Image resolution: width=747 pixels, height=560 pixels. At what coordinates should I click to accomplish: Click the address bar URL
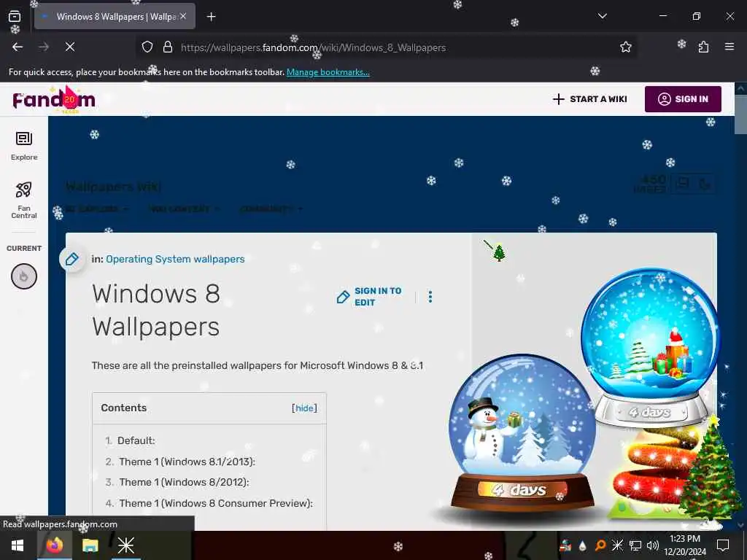(313, 47)
